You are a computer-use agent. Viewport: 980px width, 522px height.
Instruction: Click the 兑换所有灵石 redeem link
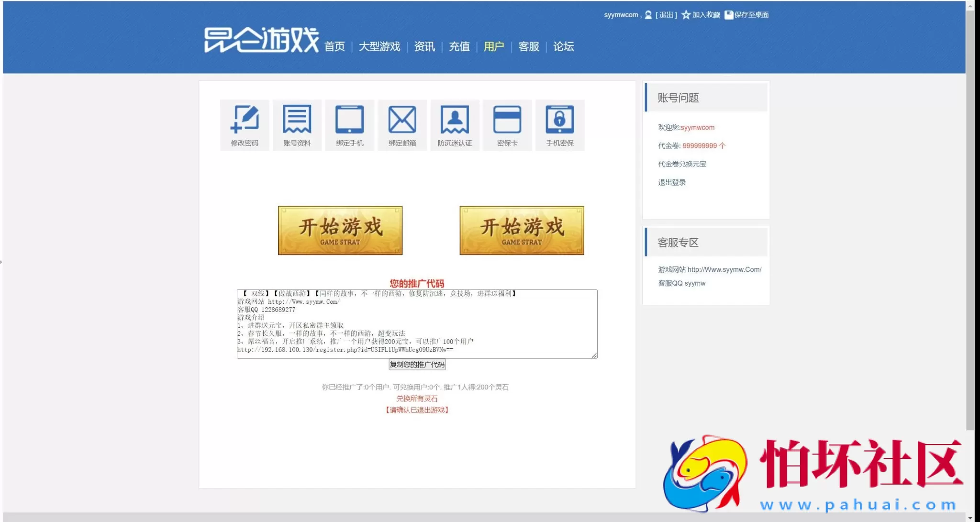tap(417, 398)
